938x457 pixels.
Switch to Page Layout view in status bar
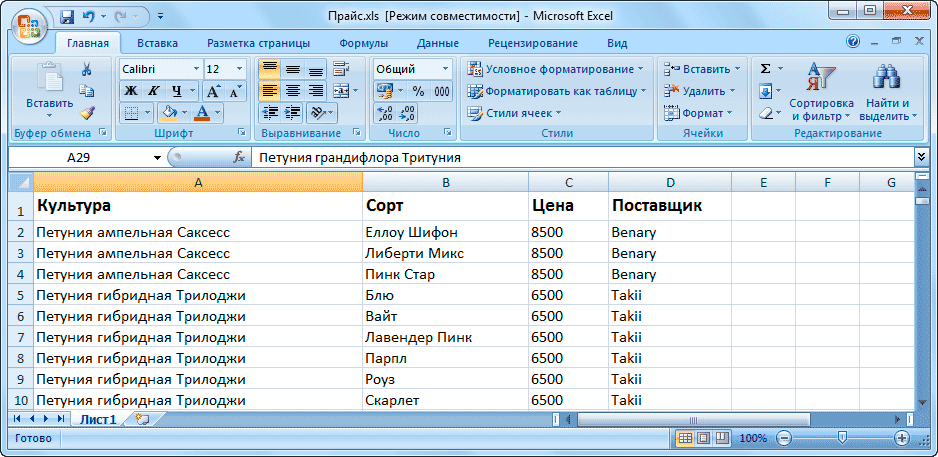704,438
